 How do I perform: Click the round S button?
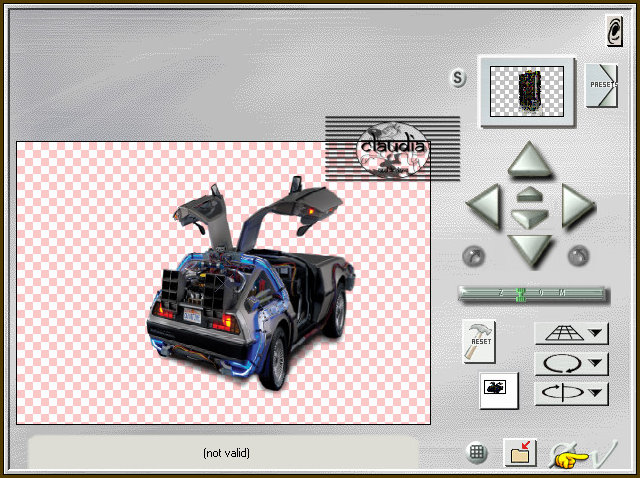[x=458, y=78]
